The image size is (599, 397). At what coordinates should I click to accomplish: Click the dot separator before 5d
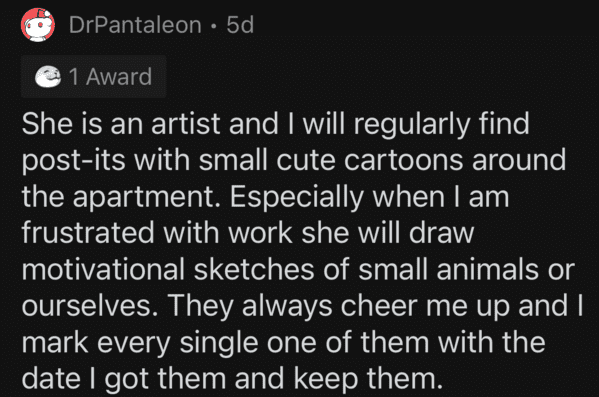pyautogui.click(x=214, y=26)
